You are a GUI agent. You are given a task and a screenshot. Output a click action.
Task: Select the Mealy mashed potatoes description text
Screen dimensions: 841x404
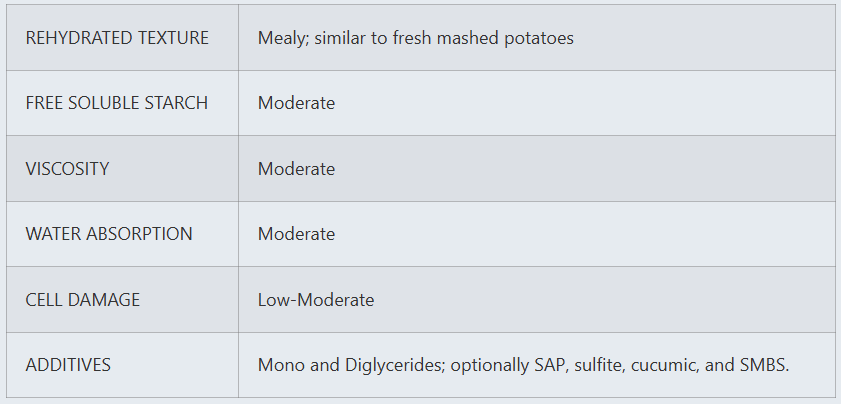(416, 38)
